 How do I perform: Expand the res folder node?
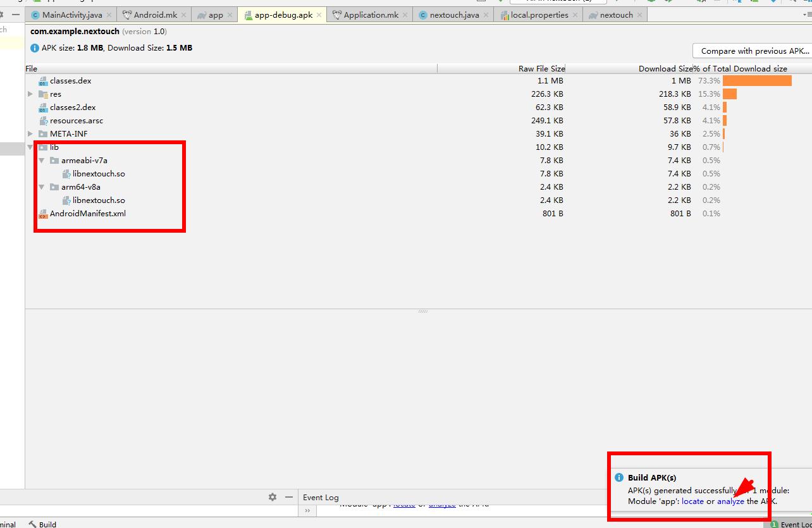point(30,94)
